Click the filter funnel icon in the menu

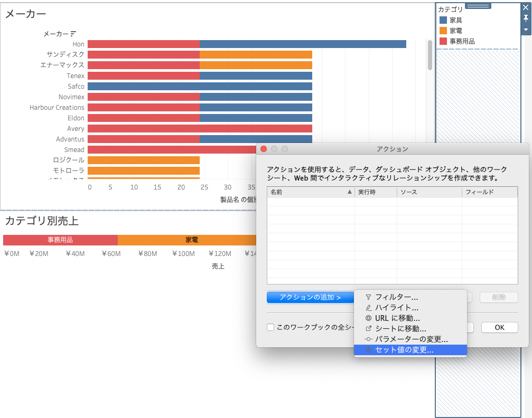point(368,297)
